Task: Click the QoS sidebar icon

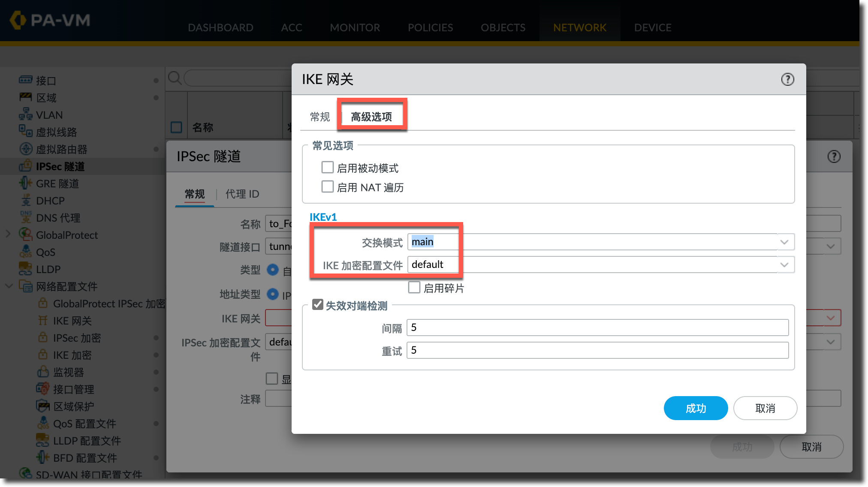Action: [26, 252]
